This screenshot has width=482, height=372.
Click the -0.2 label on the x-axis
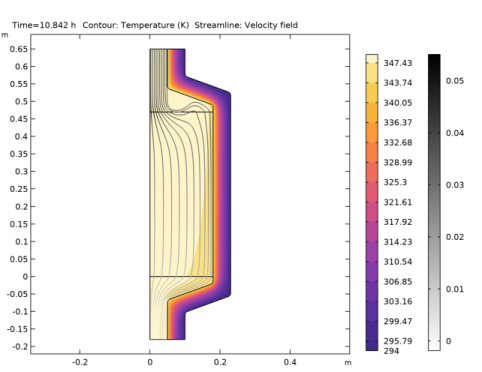click(79, 362)
